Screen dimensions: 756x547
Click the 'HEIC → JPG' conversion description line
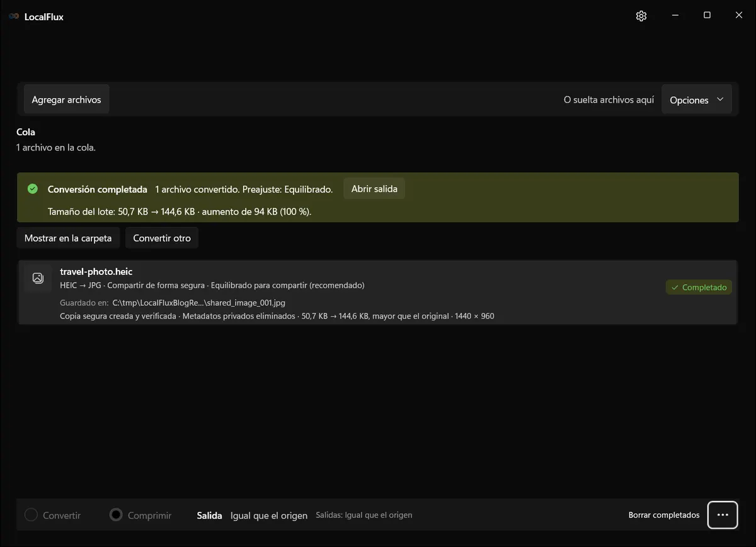pyautogui.click(x=212, y=285)
